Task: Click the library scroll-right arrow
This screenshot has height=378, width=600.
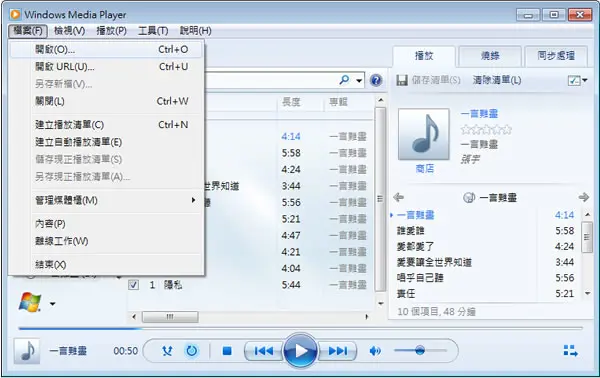Action: pos(367,317)
